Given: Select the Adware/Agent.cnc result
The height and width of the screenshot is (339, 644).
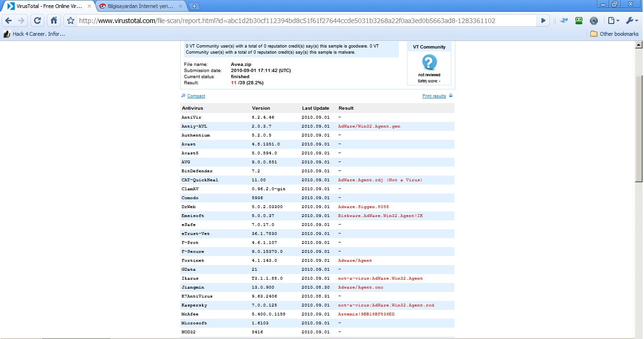Looking at the screenshot, I should (x=361, y=287).
